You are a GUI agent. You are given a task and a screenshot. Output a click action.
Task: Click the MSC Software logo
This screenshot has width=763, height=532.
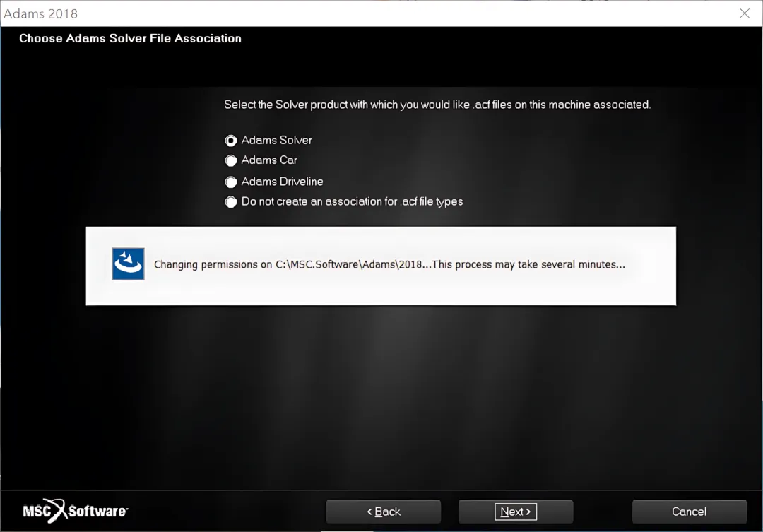pos(76,511)
